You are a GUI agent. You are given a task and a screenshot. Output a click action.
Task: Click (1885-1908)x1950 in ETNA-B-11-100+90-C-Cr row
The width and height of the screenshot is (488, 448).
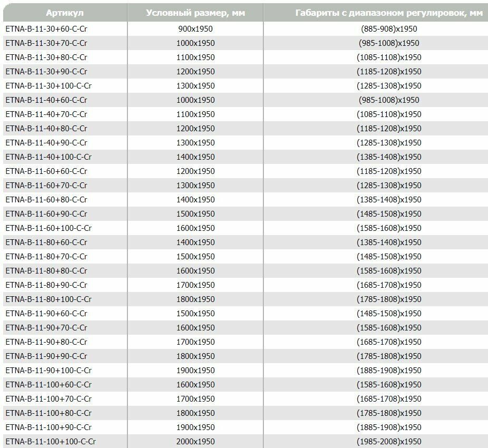[x=389, y=427]
